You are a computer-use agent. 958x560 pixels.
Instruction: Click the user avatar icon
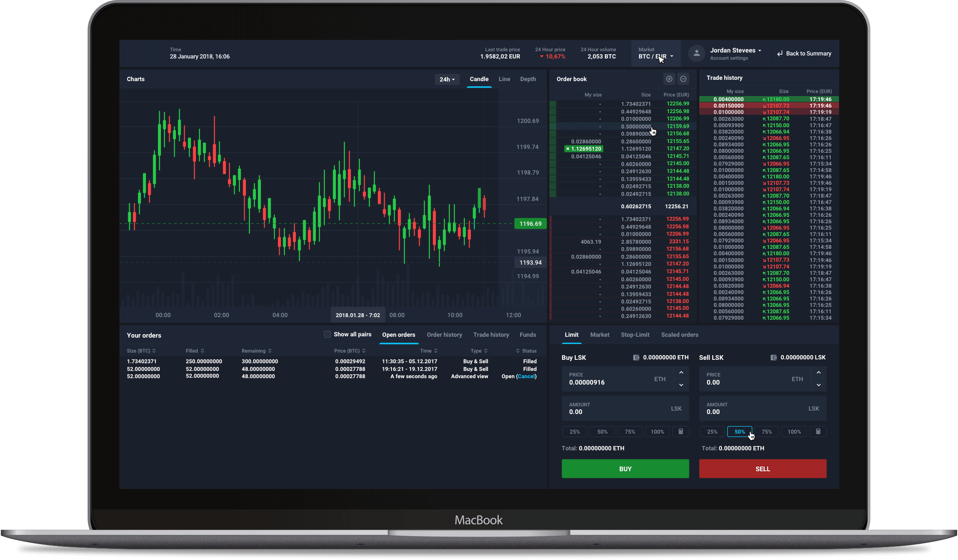coord(696,53)
